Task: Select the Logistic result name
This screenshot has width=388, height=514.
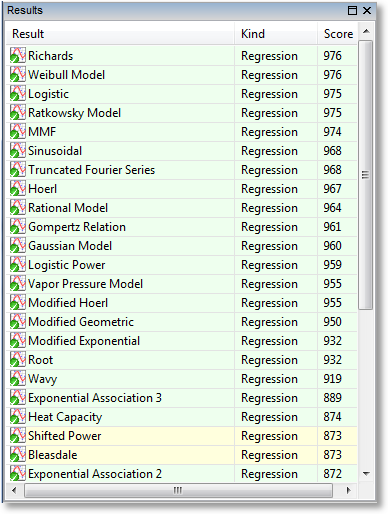Action: 48,94
